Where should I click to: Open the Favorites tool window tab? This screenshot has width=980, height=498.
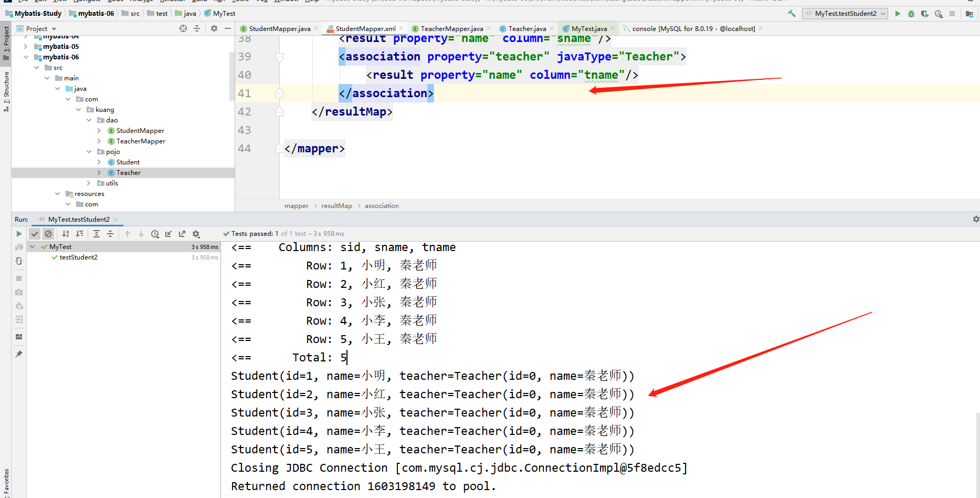[6, 482]
